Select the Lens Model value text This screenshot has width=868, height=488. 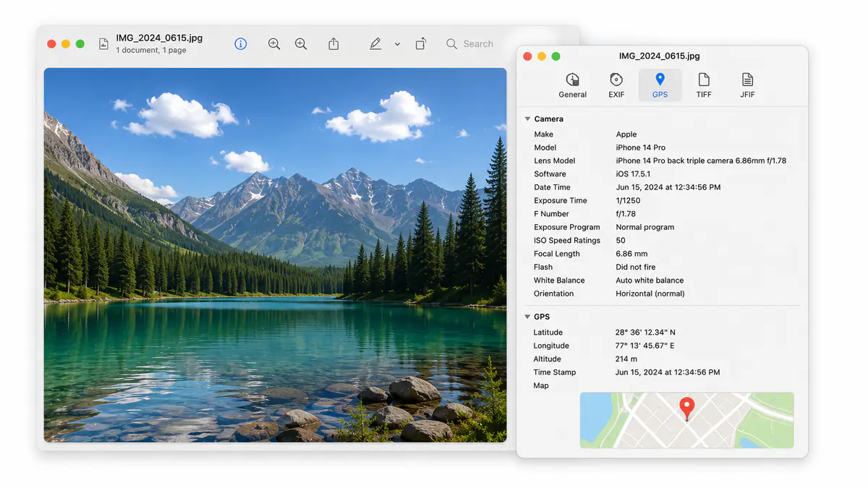pos(701,160)
